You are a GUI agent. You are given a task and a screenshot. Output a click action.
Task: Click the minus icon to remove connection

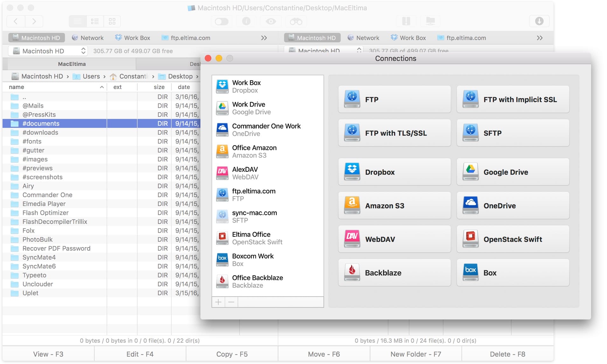[231, 302]
